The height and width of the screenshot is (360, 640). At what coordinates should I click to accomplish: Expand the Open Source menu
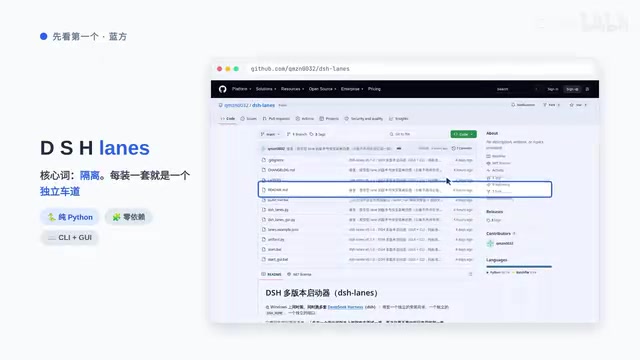click(322, 89)
